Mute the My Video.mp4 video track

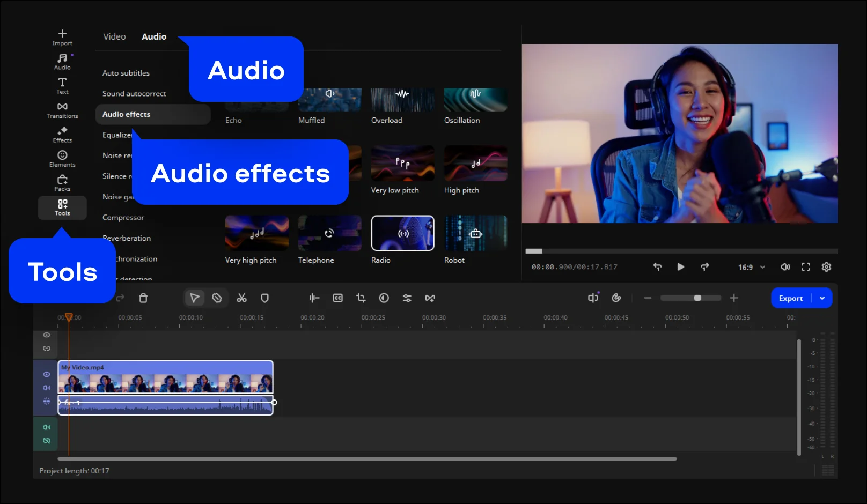47,388
